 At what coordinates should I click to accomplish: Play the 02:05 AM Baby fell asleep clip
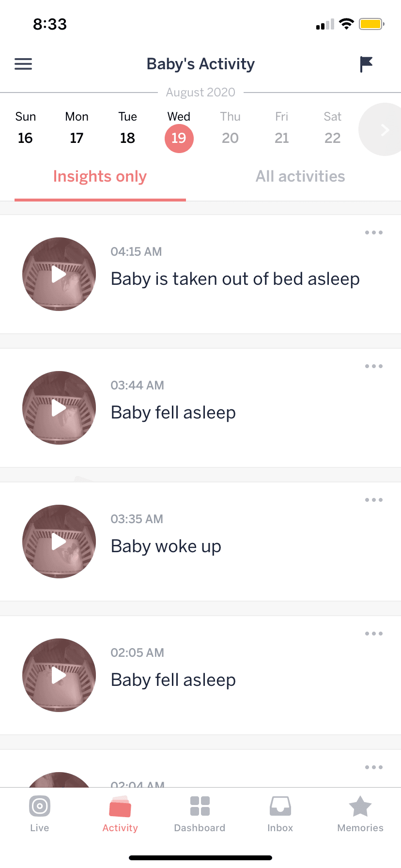(59, 675)
